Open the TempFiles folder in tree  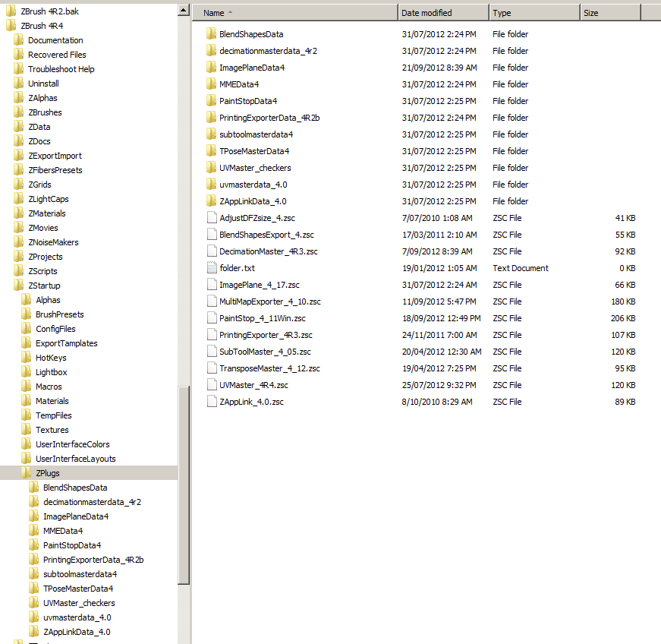[x=54, y=415]
